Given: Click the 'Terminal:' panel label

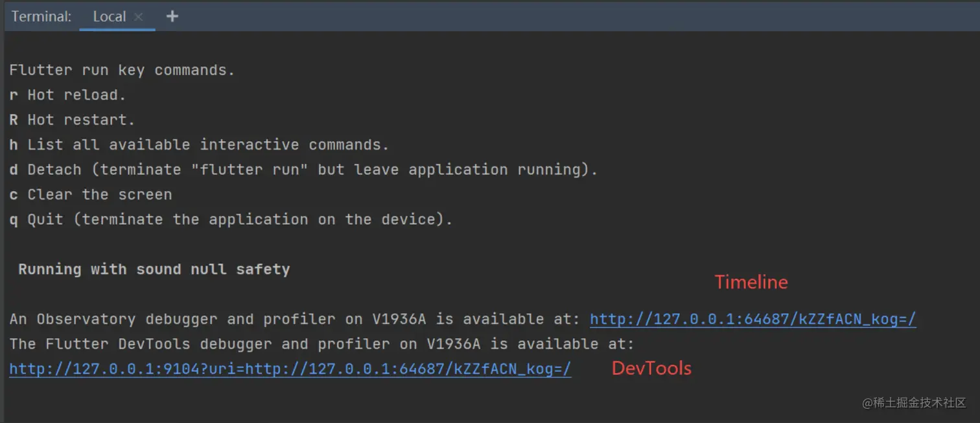Looking at the screenshot, I should pyautogui.click(x=41, y=17).
